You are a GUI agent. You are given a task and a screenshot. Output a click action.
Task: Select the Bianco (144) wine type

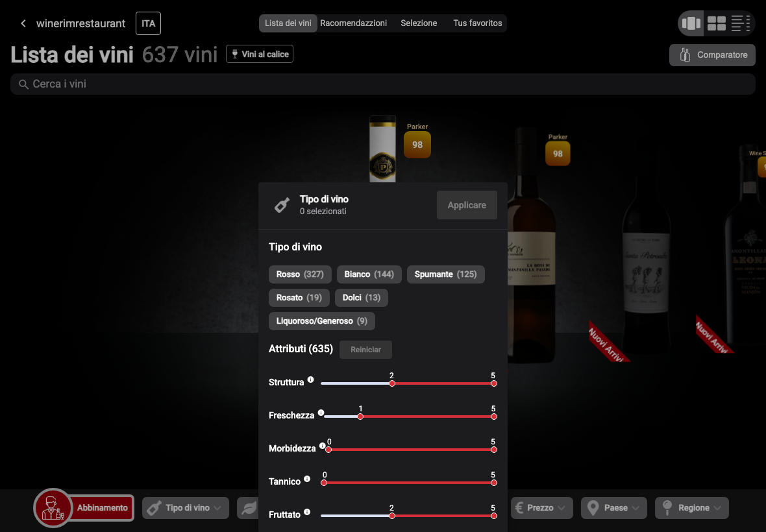coord(369,274)
